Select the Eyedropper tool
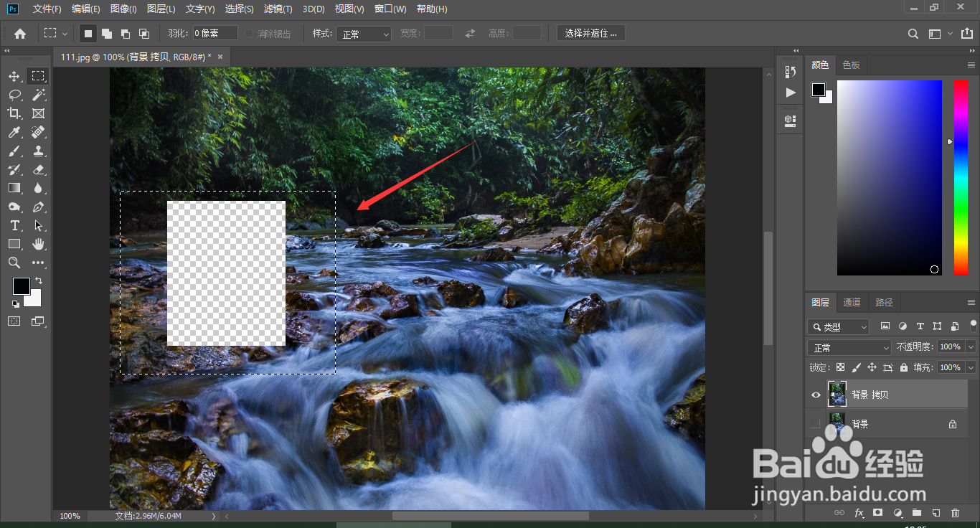This screenshot has height=528, width=980. (14, 132)
